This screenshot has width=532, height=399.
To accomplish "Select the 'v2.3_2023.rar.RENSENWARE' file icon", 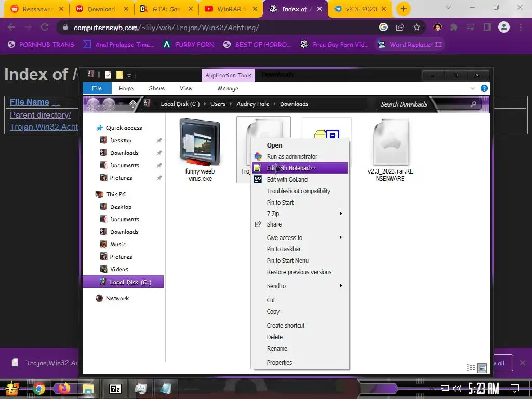I will click(390, 142).
